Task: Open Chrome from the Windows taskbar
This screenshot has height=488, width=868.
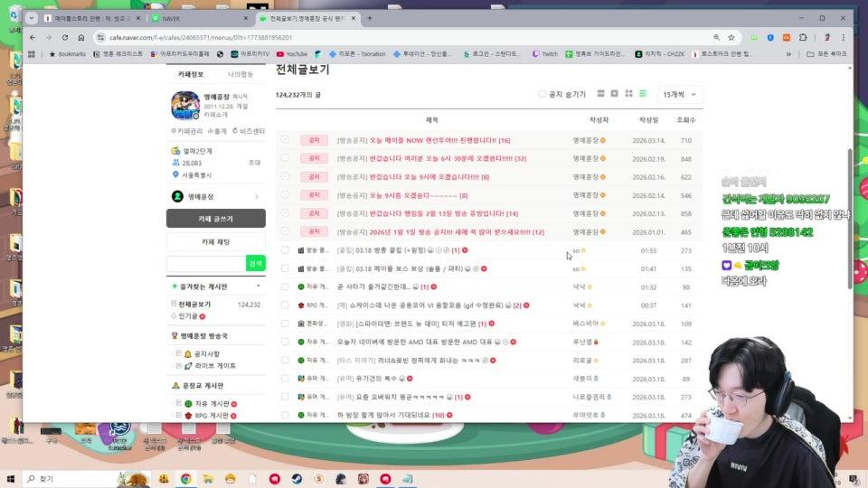Action: (x=185, y=478)
